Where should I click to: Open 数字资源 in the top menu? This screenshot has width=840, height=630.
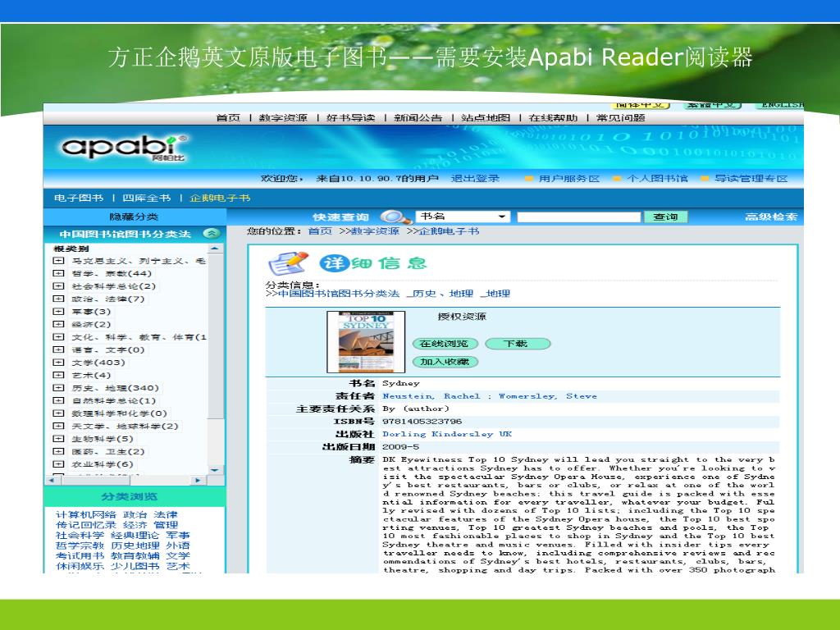point(283,118)
